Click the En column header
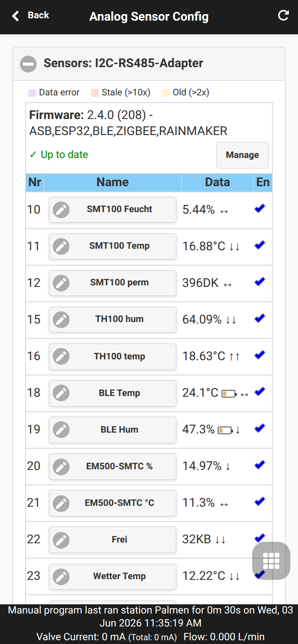Viewport: 298px width, 644px height. (x=263, y=182)
